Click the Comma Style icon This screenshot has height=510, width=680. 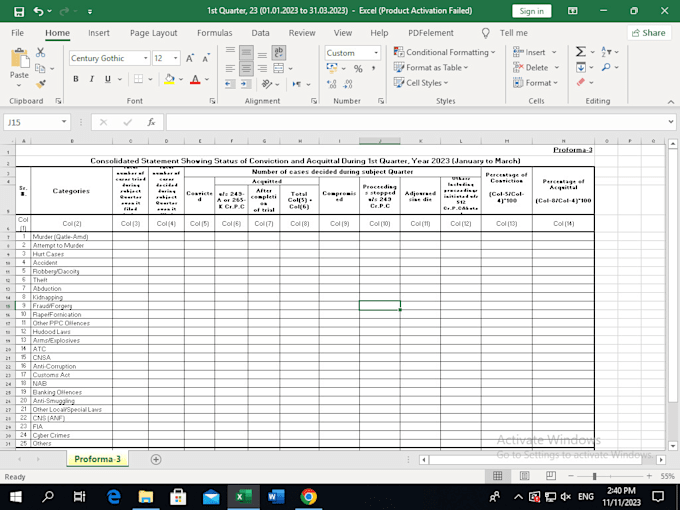point(373,69)
